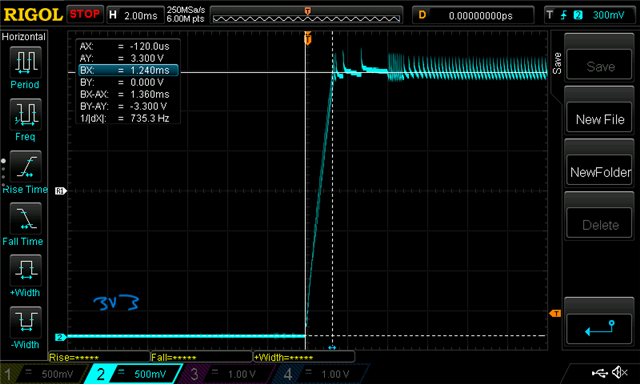The width and height of the screenshot is (640, 384).
Task: Choose the Fall Time measurement icon
Action: 25,218
